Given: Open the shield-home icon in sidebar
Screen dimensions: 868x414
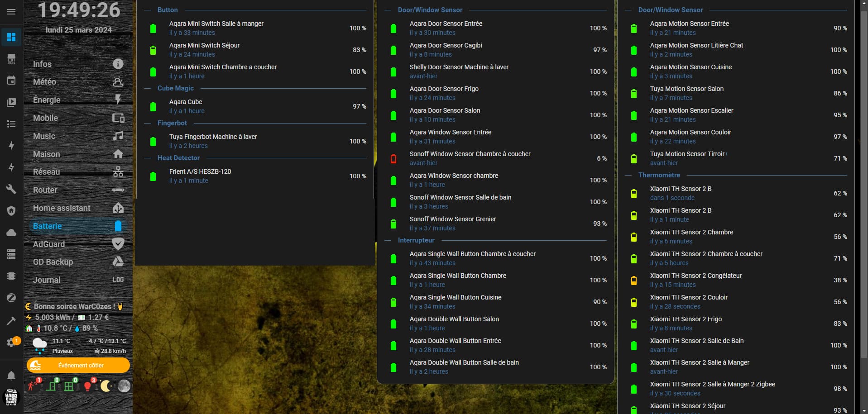Looking at the screenshot, I should (11, 211).
